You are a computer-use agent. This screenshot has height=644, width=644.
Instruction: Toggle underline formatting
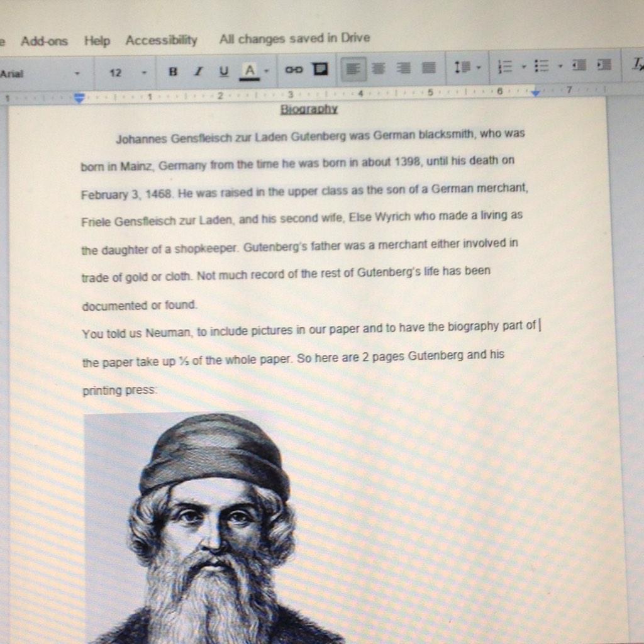[223, 71]
